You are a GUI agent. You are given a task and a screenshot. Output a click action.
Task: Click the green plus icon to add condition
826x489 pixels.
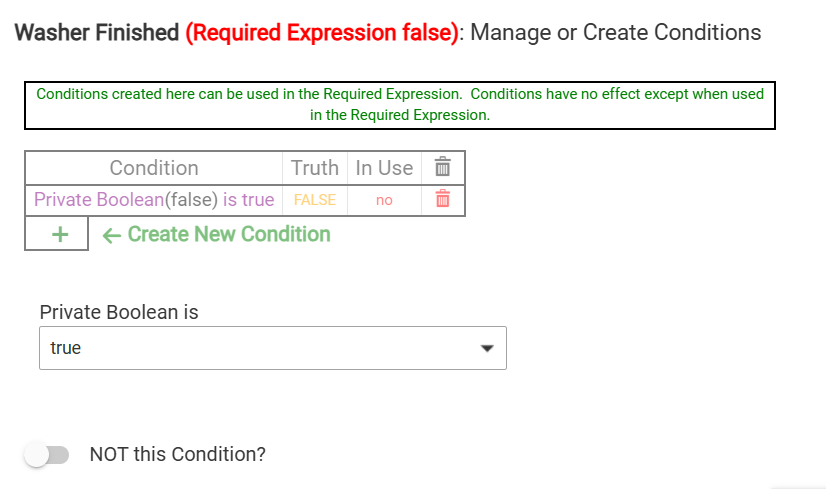(60, 234)
